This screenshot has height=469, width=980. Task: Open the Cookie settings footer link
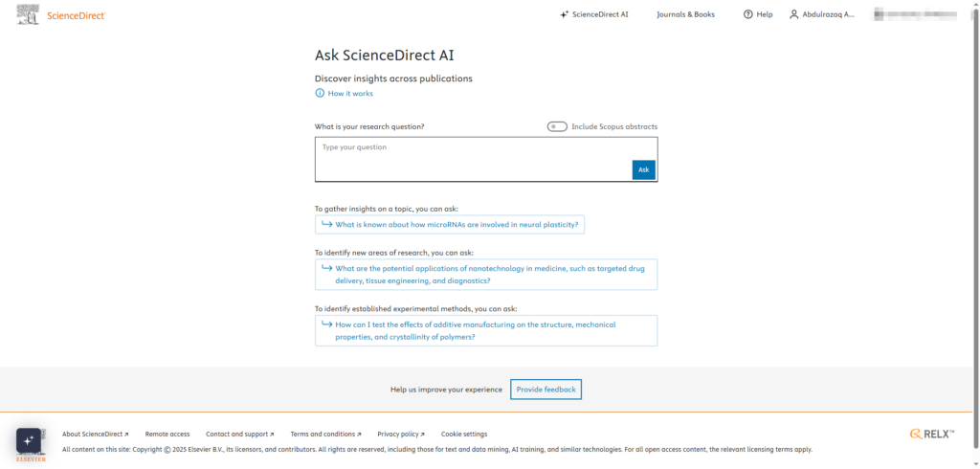pyautogui.click(x=464, y=434)
